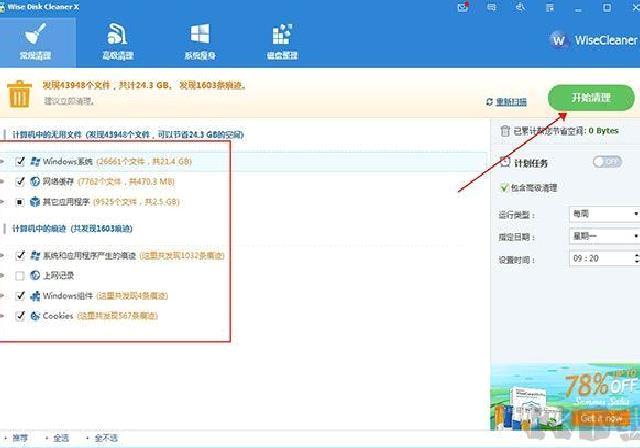Click the globe icon on 网络缓存 row

[35, 182]
